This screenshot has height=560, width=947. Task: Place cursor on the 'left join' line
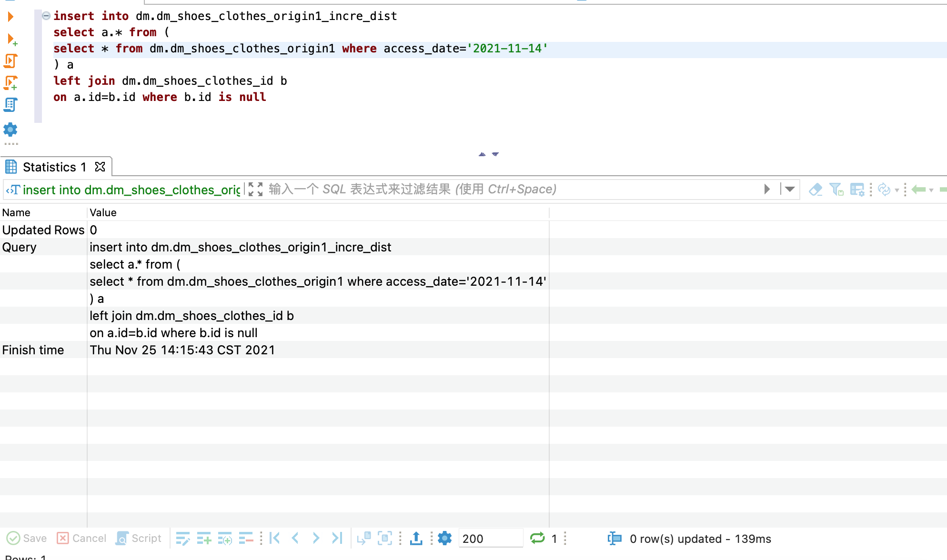pyautogui.click(x=170, y=81)
